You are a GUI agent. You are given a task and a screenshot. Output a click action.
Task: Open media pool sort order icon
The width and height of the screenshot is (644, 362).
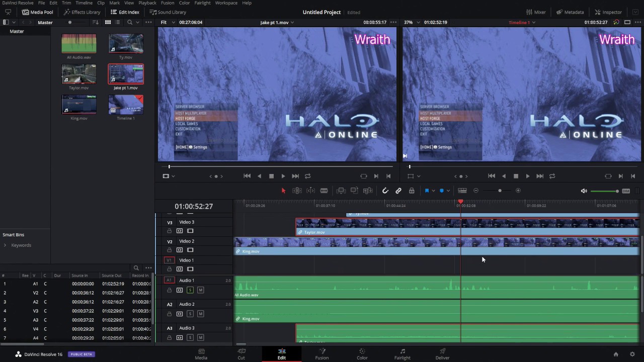[96, 23]
